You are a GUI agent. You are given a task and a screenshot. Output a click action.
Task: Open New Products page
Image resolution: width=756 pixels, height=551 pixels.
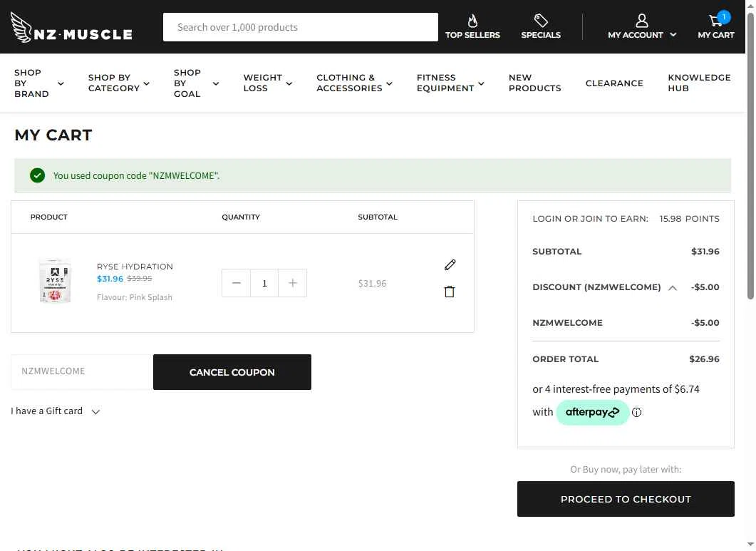[x=534, y=83]
